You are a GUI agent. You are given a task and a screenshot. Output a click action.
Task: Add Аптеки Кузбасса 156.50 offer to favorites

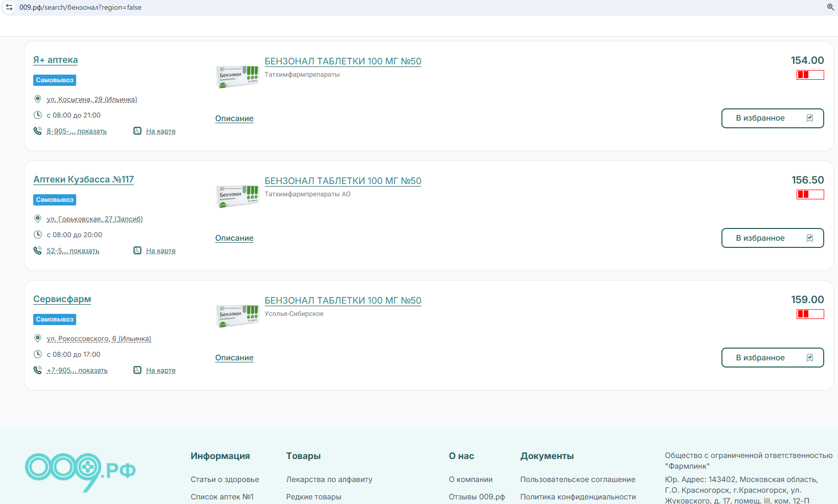(772, 238)
